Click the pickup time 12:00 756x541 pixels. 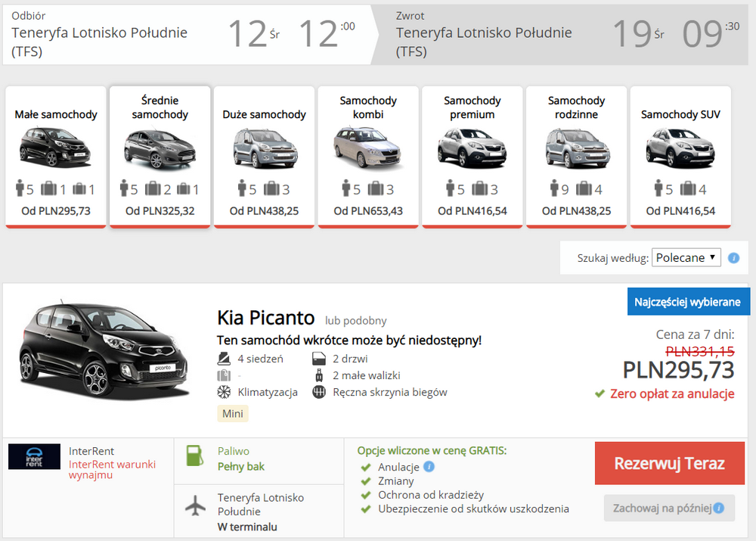click(327, 34)
